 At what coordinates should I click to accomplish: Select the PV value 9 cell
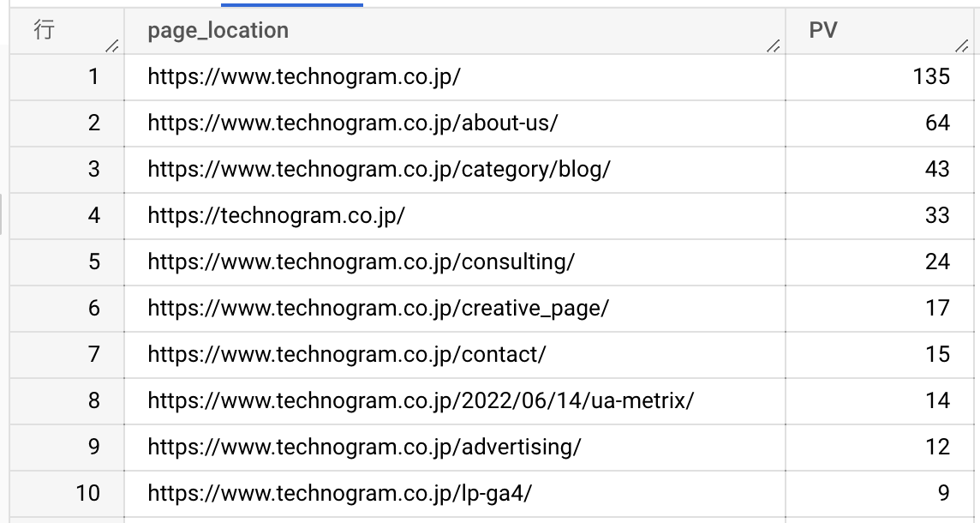[880, 494]
